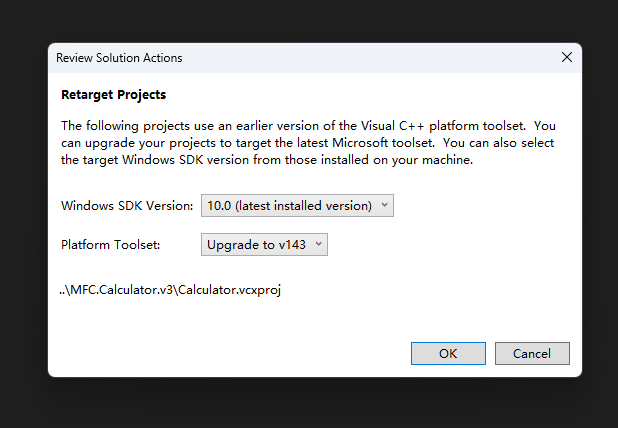Click the Windows SDK Version label
The image size is (618, 428).
point(126,206)
